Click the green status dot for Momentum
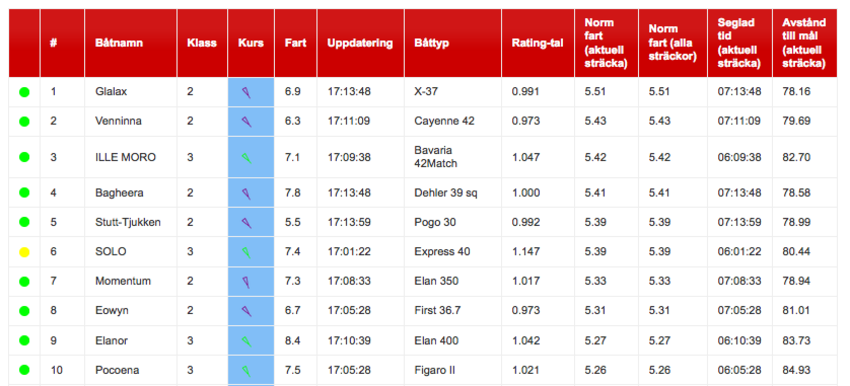This screenshot has width=850, height=386. (x=24, y=281)
